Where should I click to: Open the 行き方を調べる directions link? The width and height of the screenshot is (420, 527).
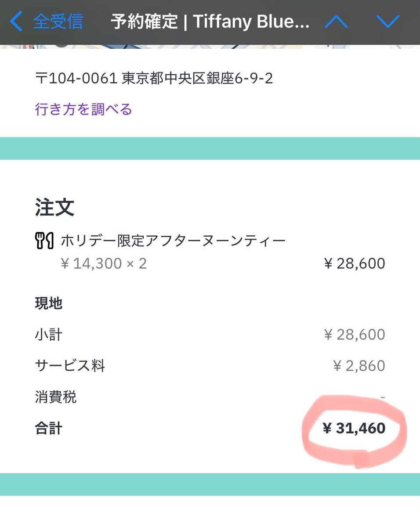point(83,109)
